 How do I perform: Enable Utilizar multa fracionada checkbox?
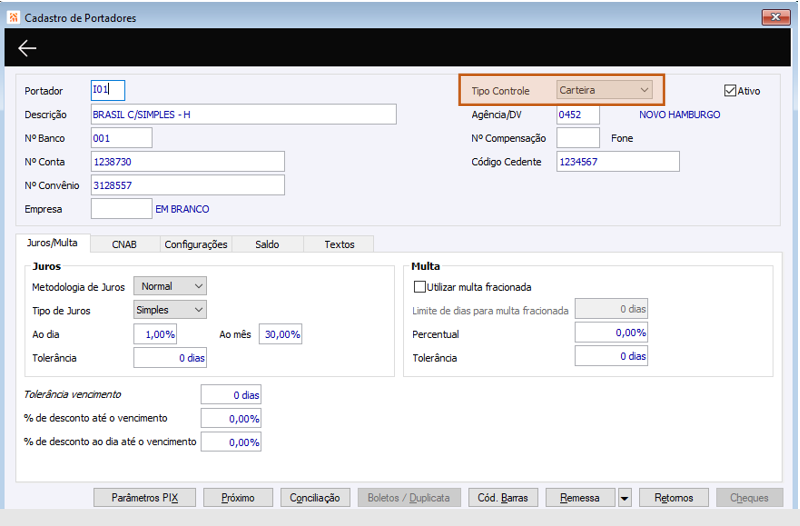tap(420, 287)
